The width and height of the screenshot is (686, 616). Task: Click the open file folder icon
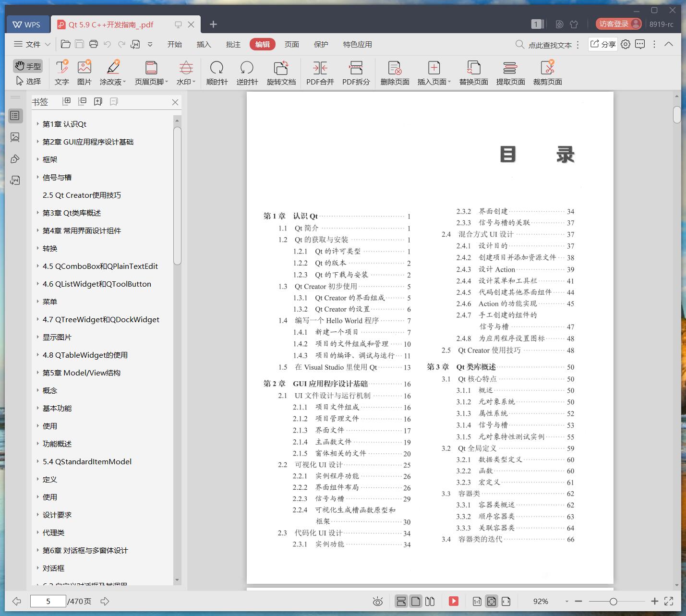[x=66, y=44]
